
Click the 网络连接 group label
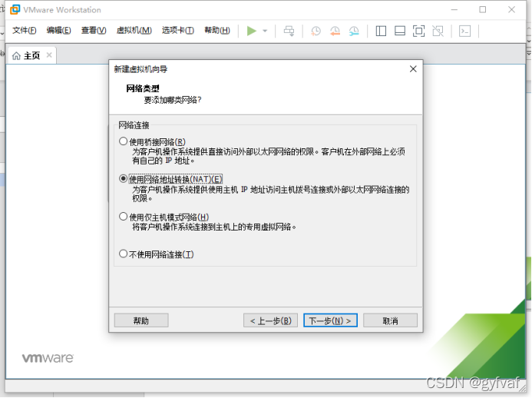click(134, 125)
